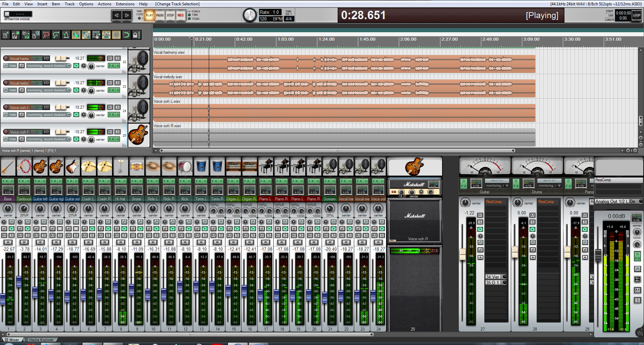The height and width of the screenshot is (345, 644).
Task: Click the New Project toolbar icon
Action: coord(6,35)
